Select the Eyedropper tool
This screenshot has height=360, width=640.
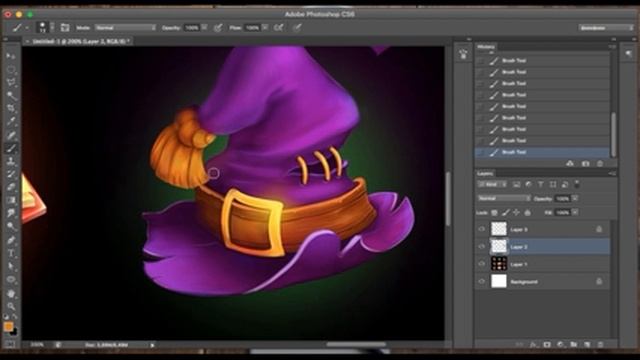click(11, 122)
